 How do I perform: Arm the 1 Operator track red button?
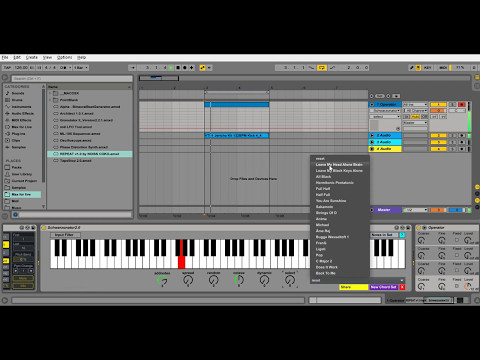tap(462, 105)
